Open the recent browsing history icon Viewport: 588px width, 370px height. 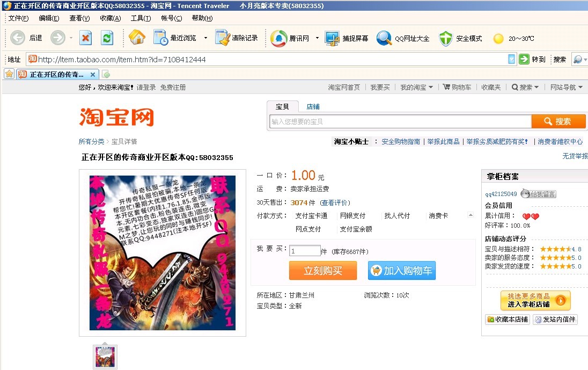161,38
